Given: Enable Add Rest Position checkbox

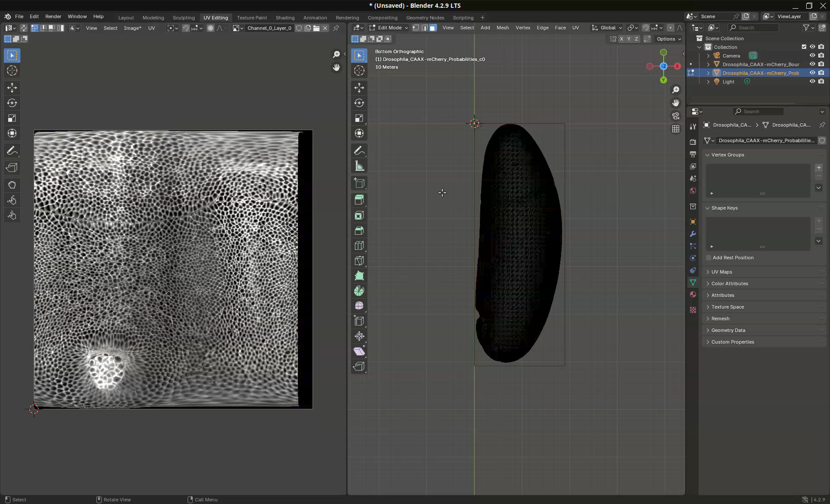Looking at the screenshot, I should coord(709,258).
